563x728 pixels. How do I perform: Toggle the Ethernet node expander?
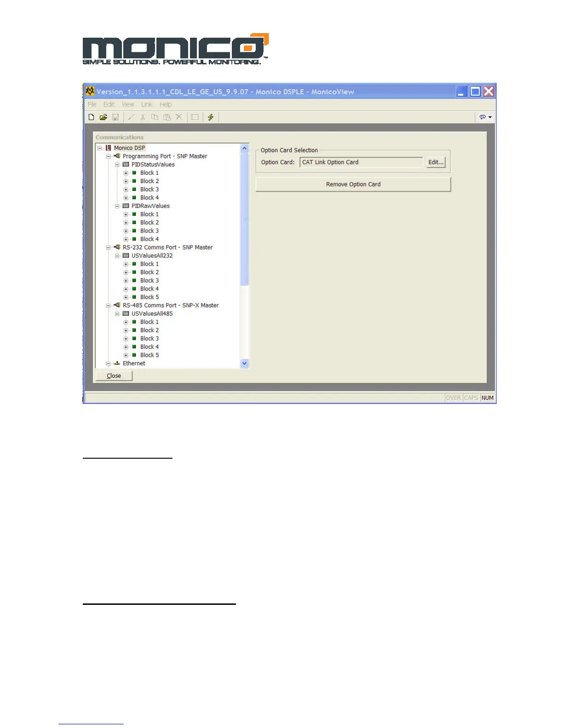pos(109,363)
